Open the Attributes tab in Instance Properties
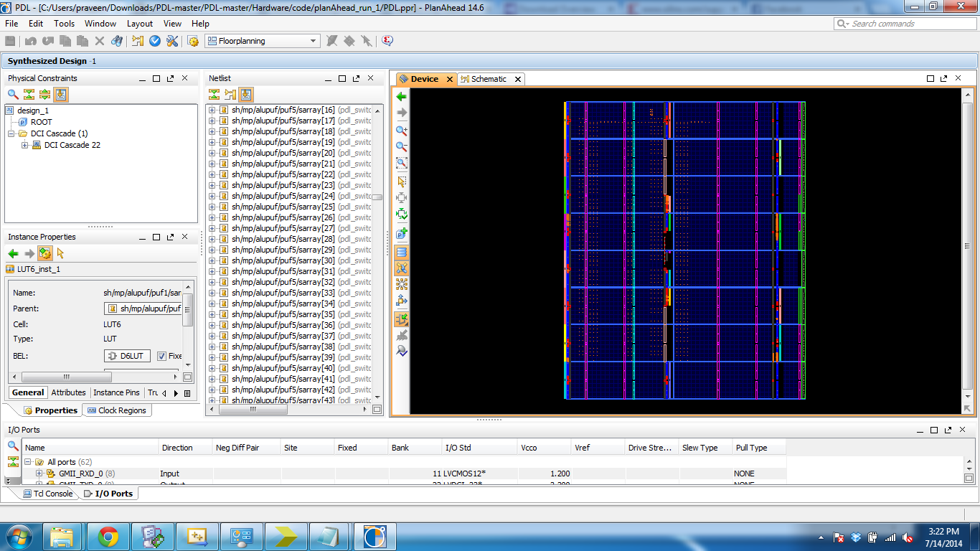This screenshot has width=980, height=551. [69, 392]
